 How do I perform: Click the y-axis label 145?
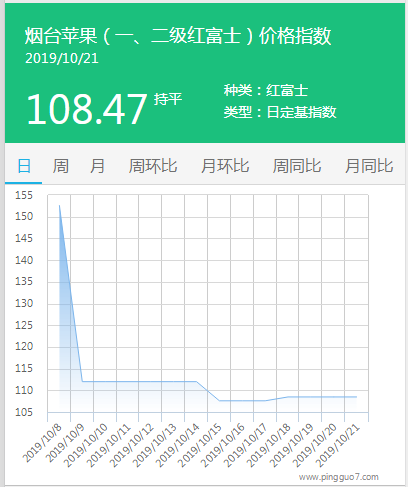coord(24,238)
